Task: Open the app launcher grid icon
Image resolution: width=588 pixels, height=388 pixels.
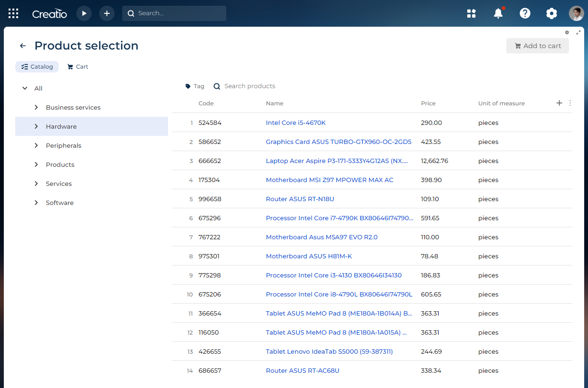Action: click(x=13, y=13)
